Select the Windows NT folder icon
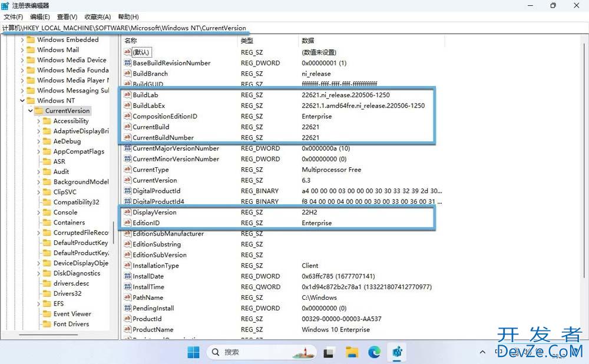Viewport: 589px width, 364px height. coord(31,101)
